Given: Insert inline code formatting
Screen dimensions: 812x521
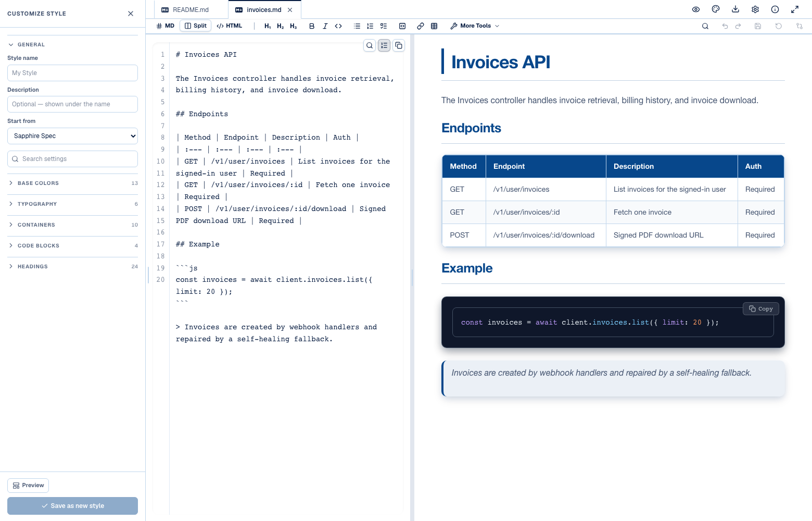Looking at the screenshot, I should click(x=338, y=26).
